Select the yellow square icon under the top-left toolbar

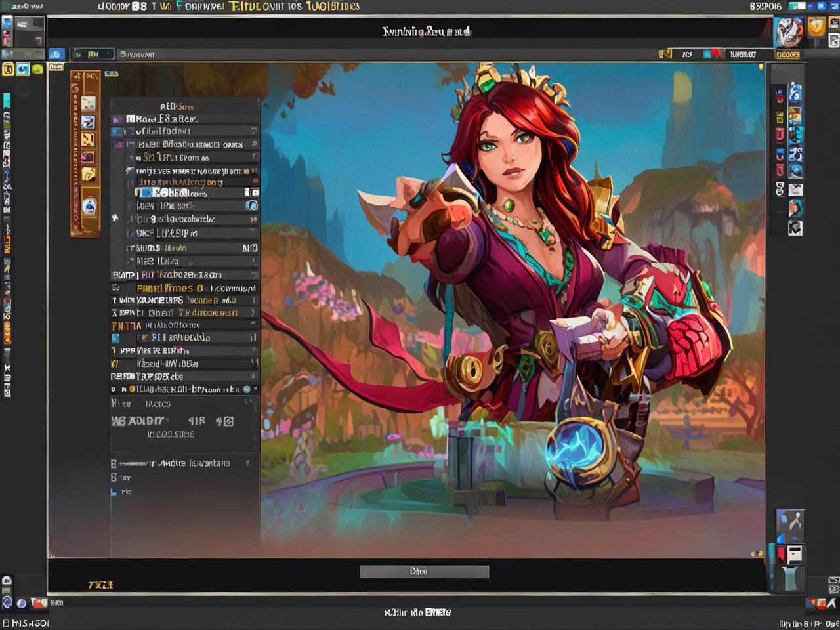click(x=8, y=69)
